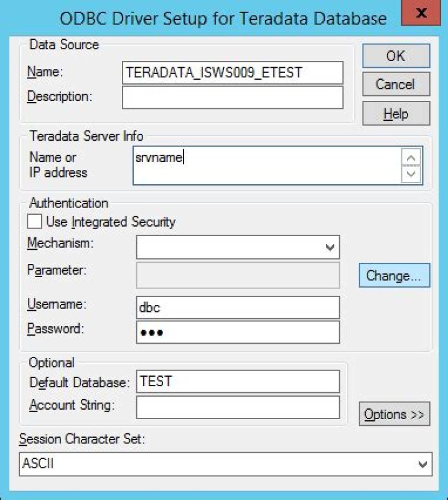Open Help for the ODBC driver setup
The image size is (448, 500).
tap(396, 113)
